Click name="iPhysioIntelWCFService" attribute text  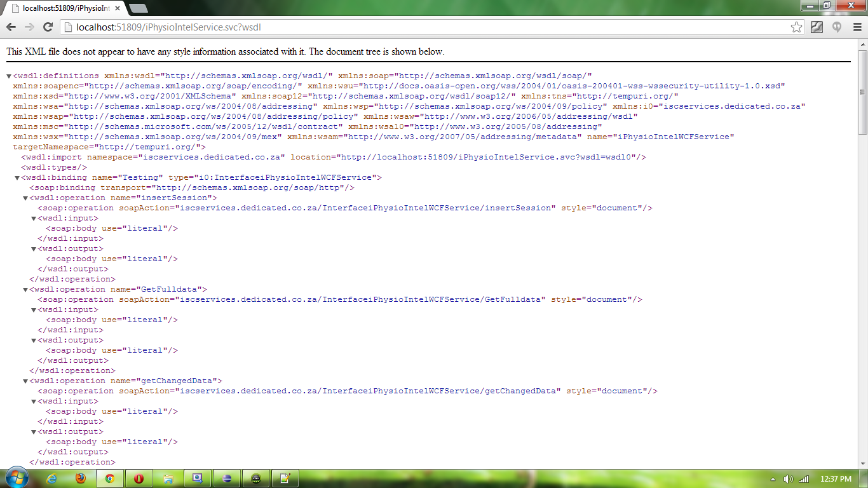[x=660, y=137]
